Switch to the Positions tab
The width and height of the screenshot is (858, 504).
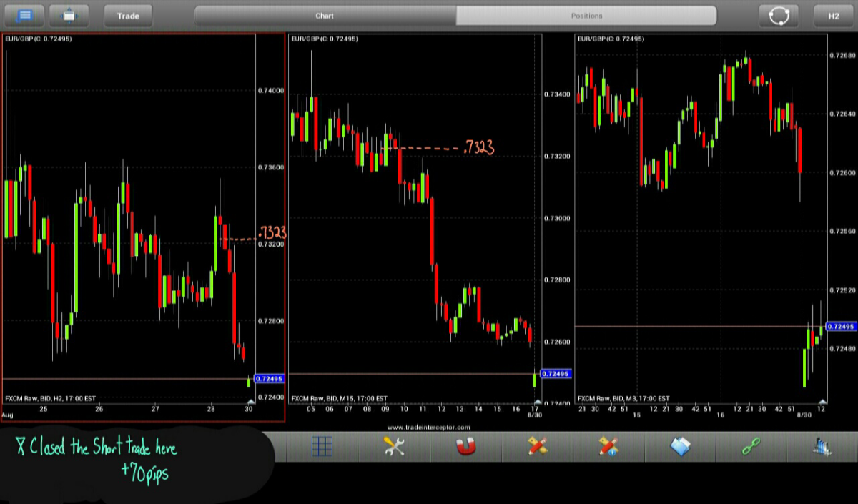(x=586, y=16)
